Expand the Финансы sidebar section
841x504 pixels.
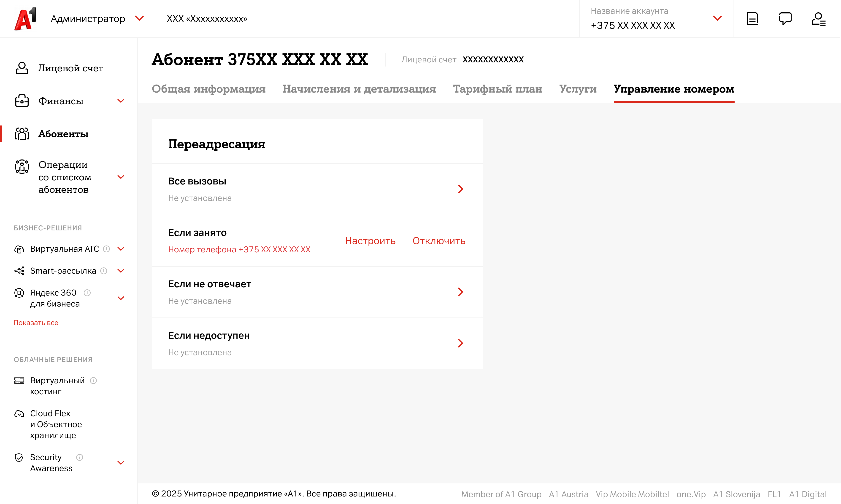tap(121, 101)
